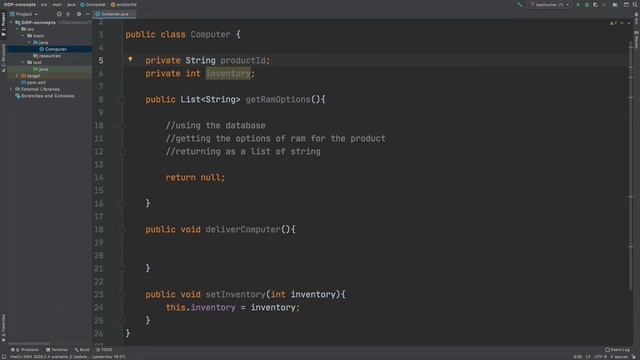Click productId breadcrumb in navigation bar
Image resolution: width=640 pixels, height=360 pixels.
click(x=124, y=4)
